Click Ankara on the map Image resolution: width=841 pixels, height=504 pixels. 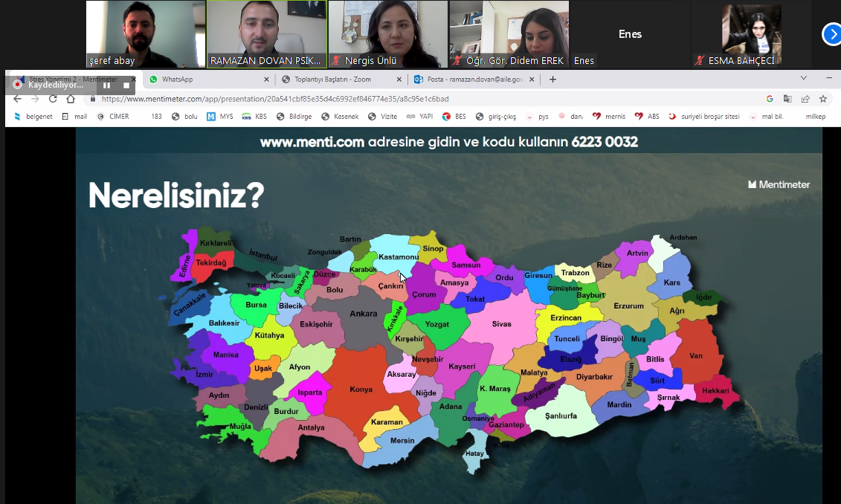(x=364, y=314)
